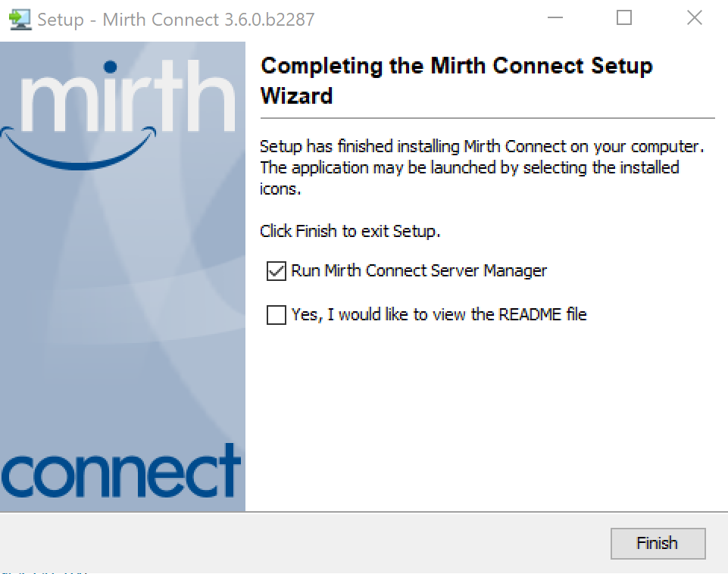Click the Yes, view the README file label
This screenshot has width=728, height=574.
439,314
